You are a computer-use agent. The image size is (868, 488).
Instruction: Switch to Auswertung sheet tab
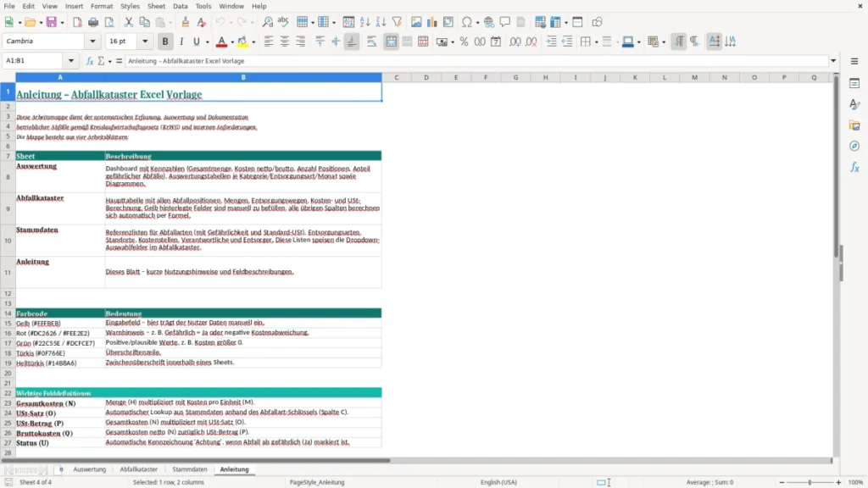[89, 469]
